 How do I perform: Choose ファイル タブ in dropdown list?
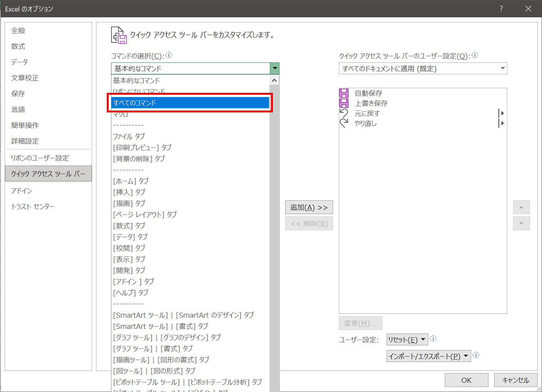190,136
